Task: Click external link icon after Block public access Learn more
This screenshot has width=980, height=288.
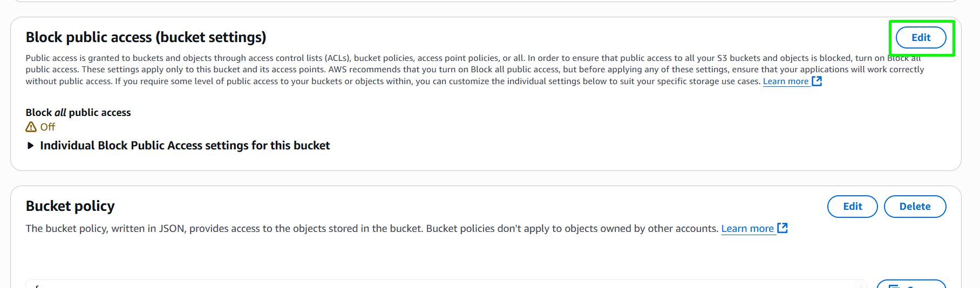Action: (817, 81)
